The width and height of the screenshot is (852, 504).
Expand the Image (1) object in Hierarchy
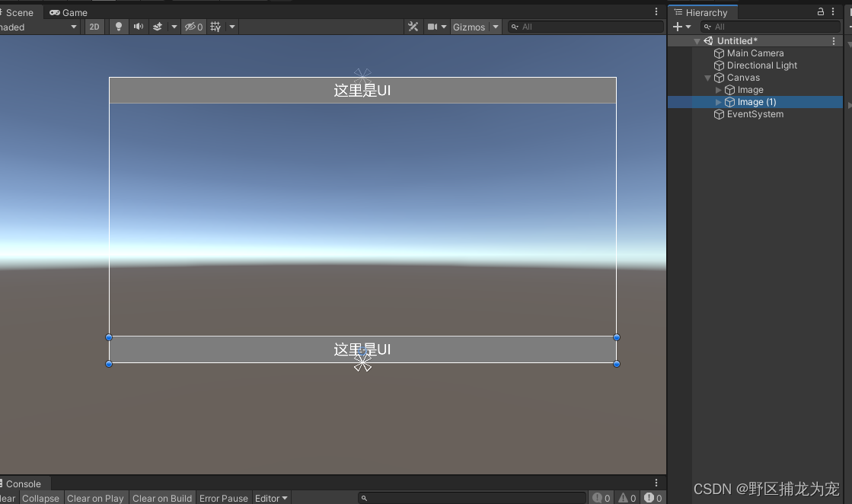coord(718,101)
